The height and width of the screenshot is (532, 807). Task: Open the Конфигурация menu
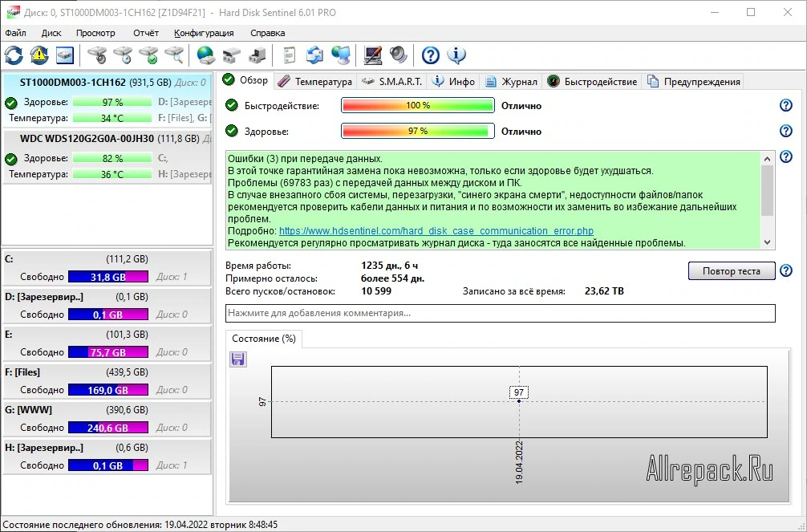pyautogui.click(x=204, y=33)
